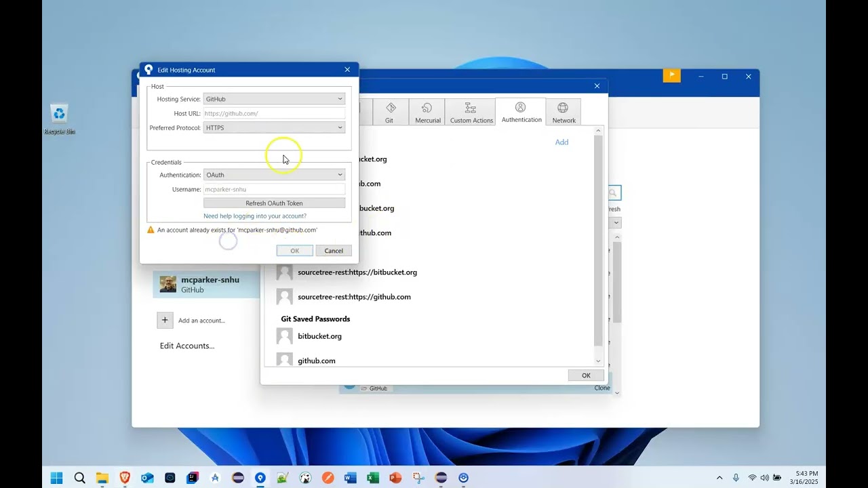Click OK in the Options dialog

[x=586, y=375]
